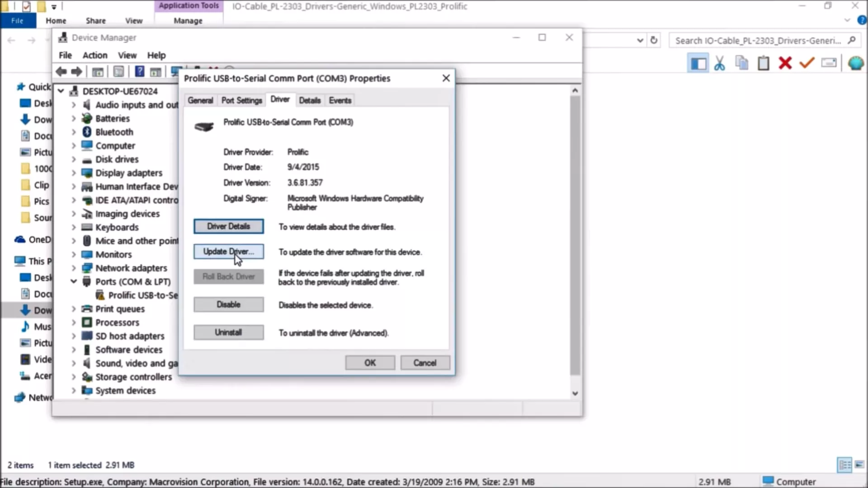Screen dimensions: 868x488
Task: Click the Device Manager scroll down arrow
Action: tap(575, 394)
